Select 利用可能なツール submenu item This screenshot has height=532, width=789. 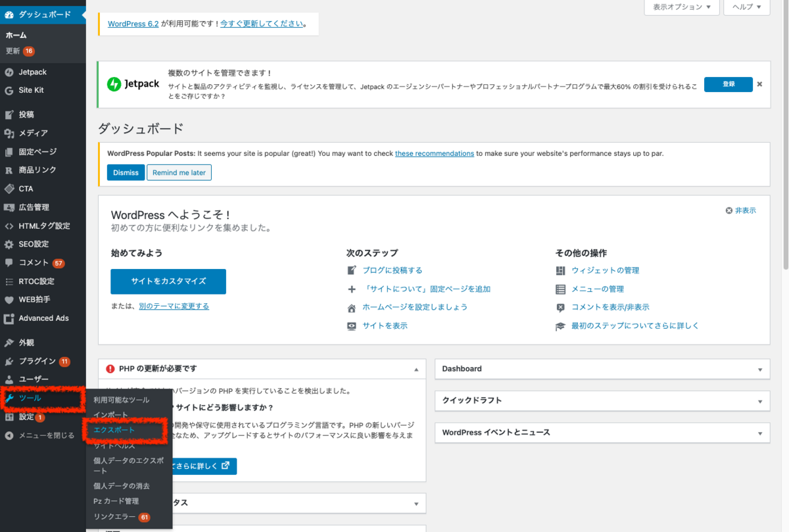click(x=122, y=400)
